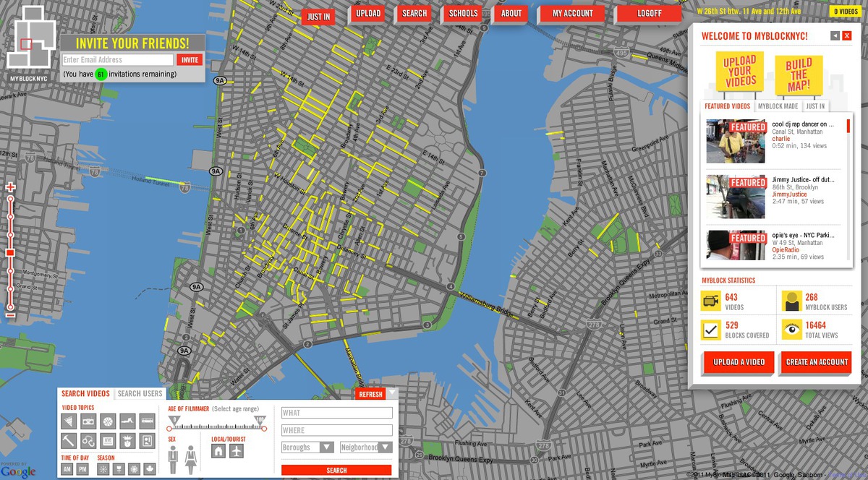Screen dimensions: 868x480
Task: Click the Invite button
Action: [x=190, y=60]
